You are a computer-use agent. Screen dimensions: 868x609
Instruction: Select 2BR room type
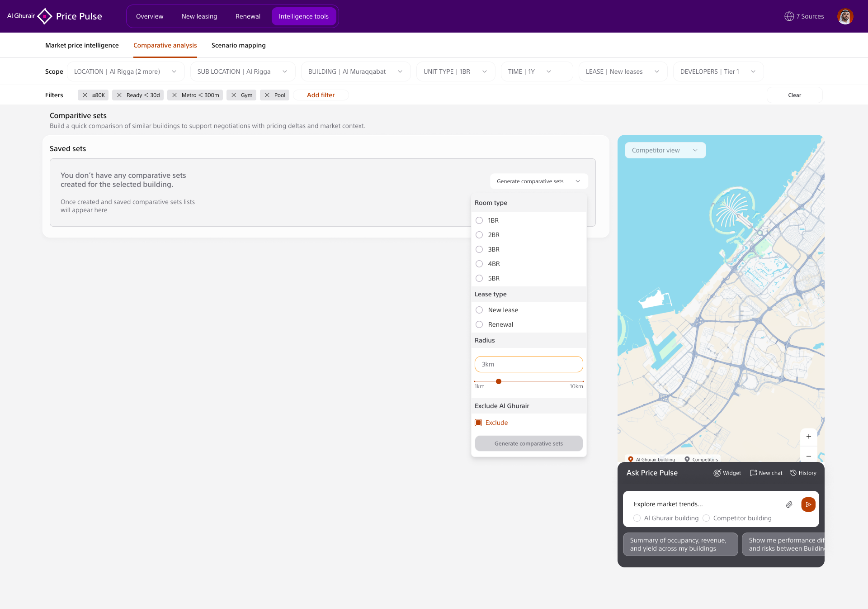click(479, 235)
